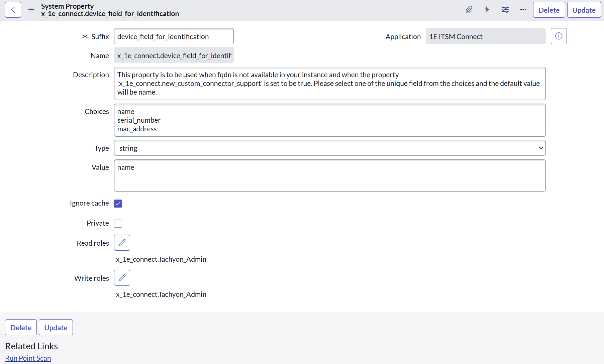Expand the Type dropdown
Screen dimensions: 604x364
329,148
